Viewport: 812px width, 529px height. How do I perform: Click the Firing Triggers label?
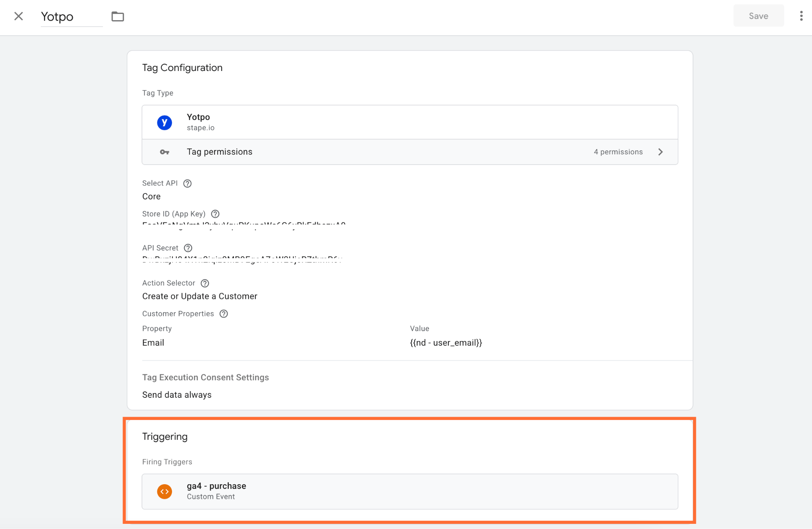(x=167, y=462)
